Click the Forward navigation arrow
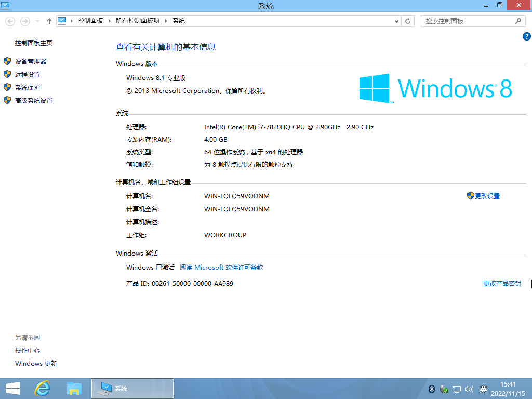This screenshot has width=532, height=399. pyautogui.click(x=25, y=21)
